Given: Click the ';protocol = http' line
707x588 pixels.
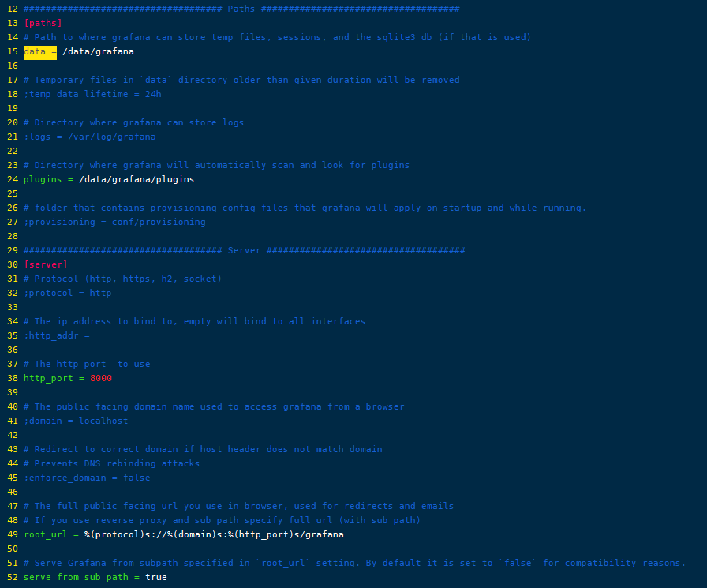Looking at the screenshot, I should tap(68, 293).
